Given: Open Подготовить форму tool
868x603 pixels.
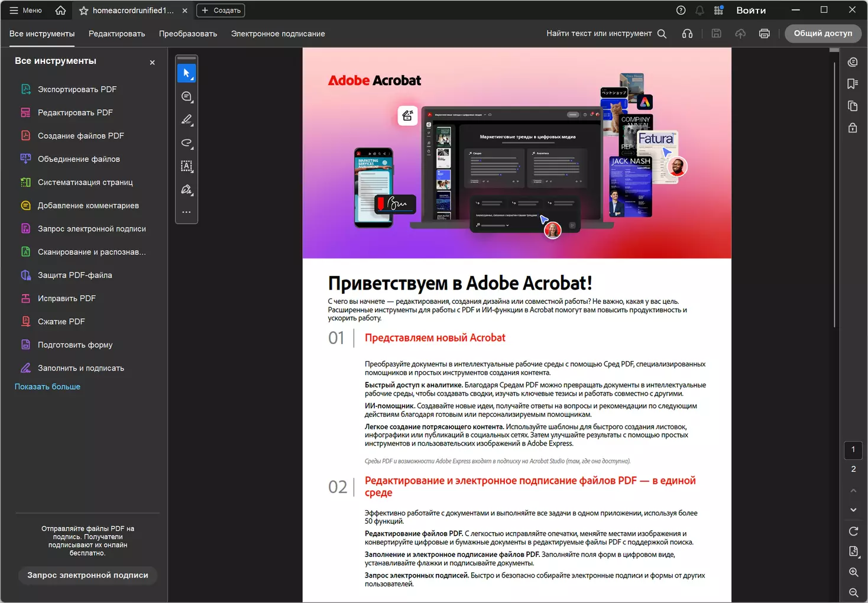Looking at the screenshot, I should click(85, 345).
